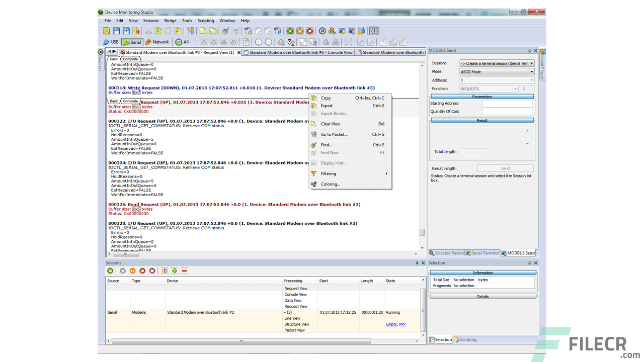Open the Address dropdown in MODBUS Send
644x362 pixels.
point(497,80)
